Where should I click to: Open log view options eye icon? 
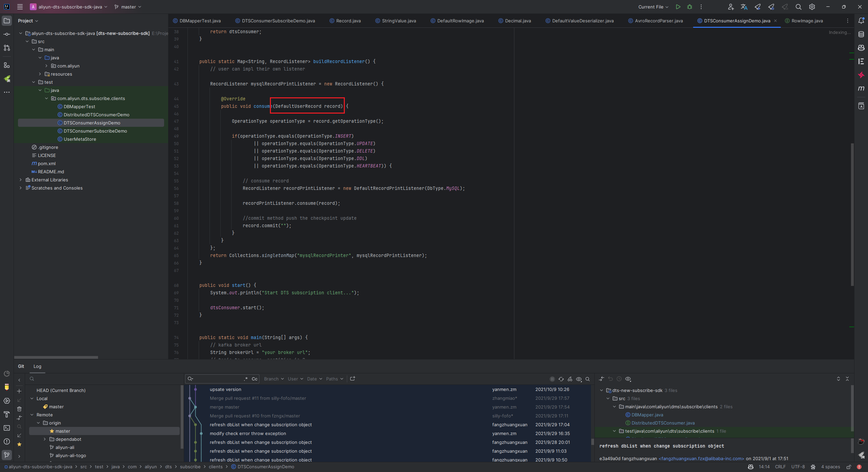tap(579, 379)
